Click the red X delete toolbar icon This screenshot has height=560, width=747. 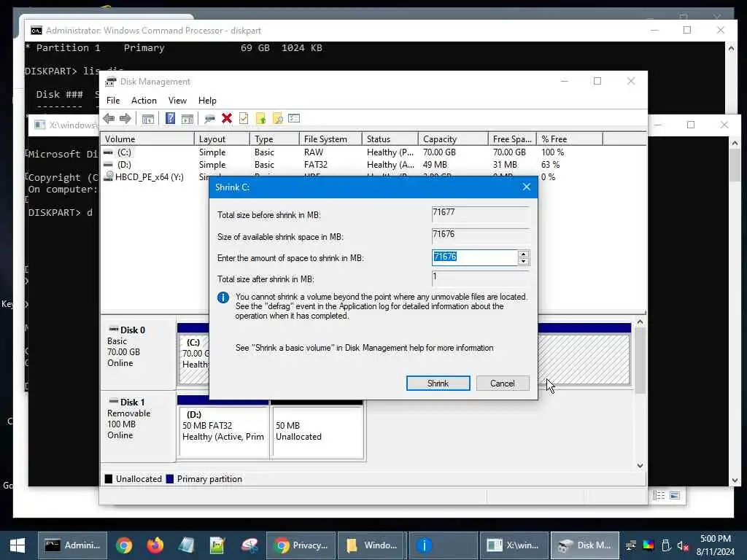click(x=227, y=118)
